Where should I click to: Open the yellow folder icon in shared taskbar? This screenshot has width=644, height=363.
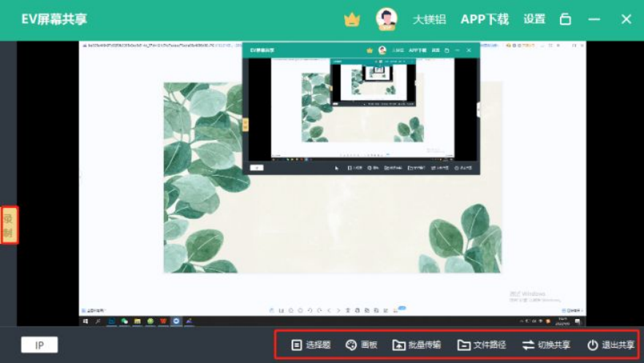click(137, 321)
